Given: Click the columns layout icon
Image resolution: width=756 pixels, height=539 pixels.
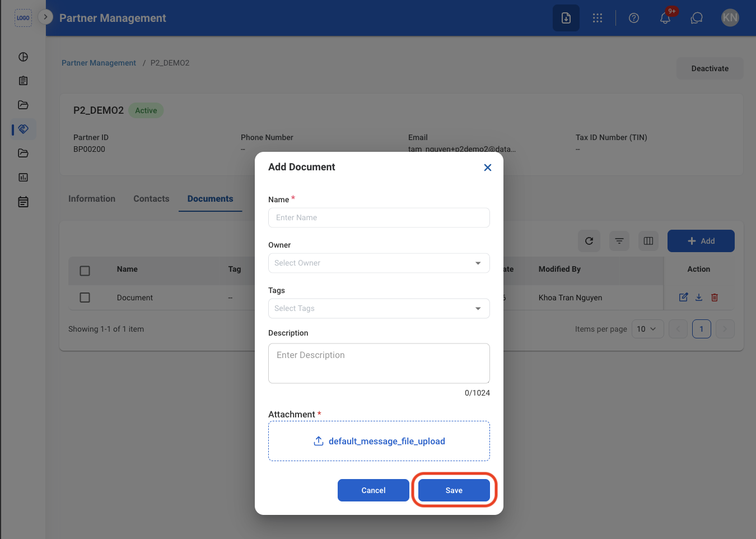Looking at the screenshot, I should pyautogui.click(x=648, y=241).
